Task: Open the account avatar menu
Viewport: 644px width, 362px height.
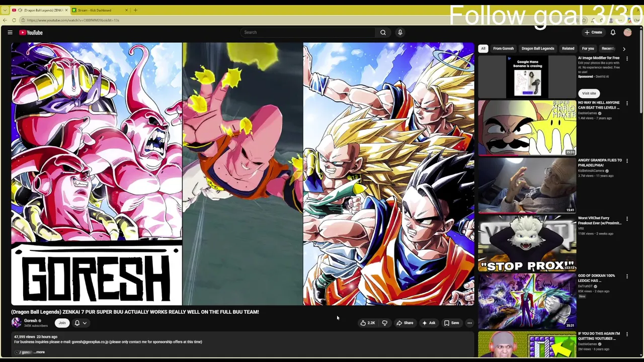Action: [x=627, y=32]
